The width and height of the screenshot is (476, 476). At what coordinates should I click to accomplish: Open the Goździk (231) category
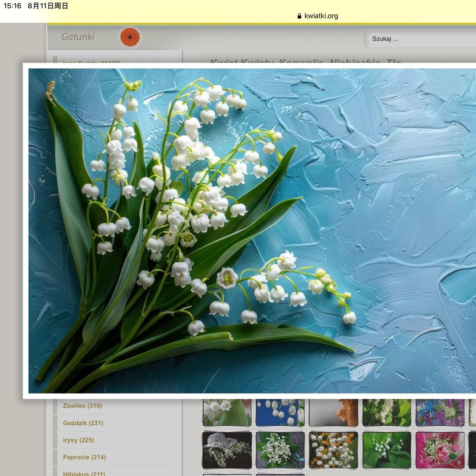(83, 423)
